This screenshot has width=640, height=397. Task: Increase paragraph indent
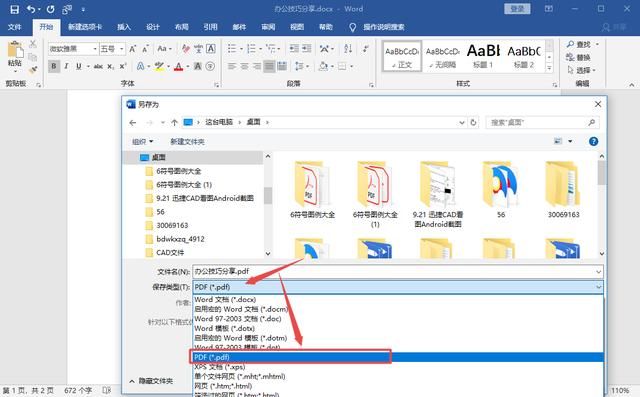tap(307, 49)
